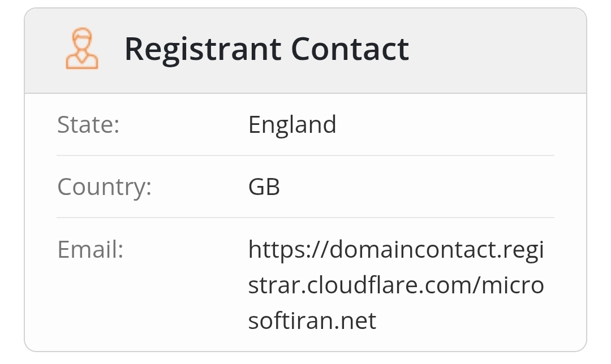The width and height of the screenshot is (611, 364).
Task: Click the divider below the State row
Action: (x=305, y=155)
